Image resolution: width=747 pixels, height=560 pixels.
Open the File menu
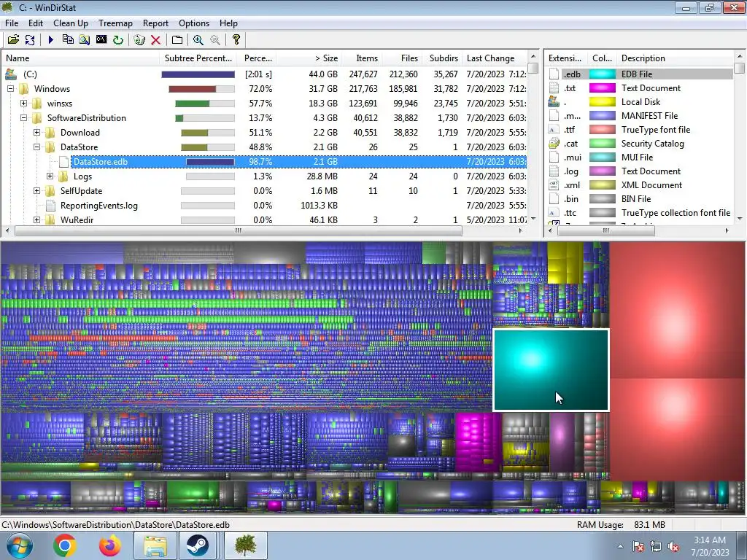(x=12, y=23)
